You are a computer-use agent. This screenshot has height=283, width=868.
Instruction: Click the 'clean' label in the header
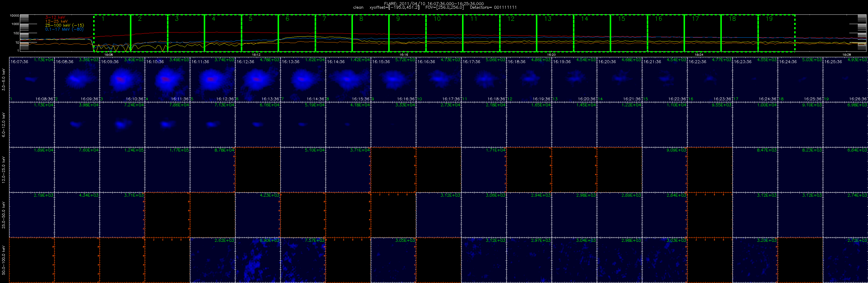coord(358,8)
